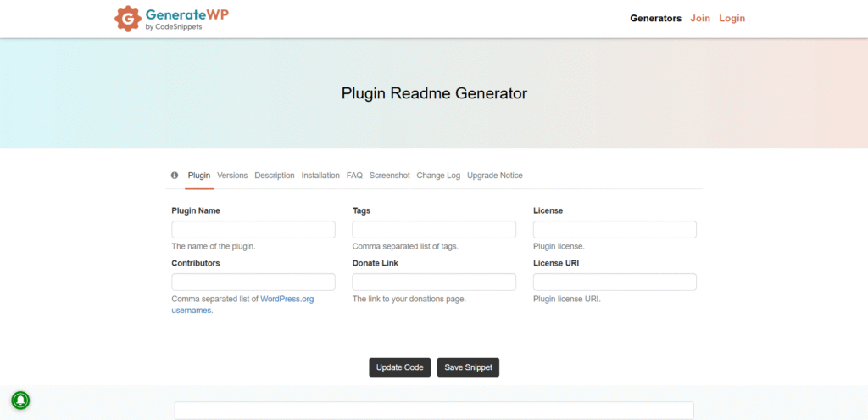Select the Description tab
The width and height of the screenshot is (868, 420).
coord(275,176)
